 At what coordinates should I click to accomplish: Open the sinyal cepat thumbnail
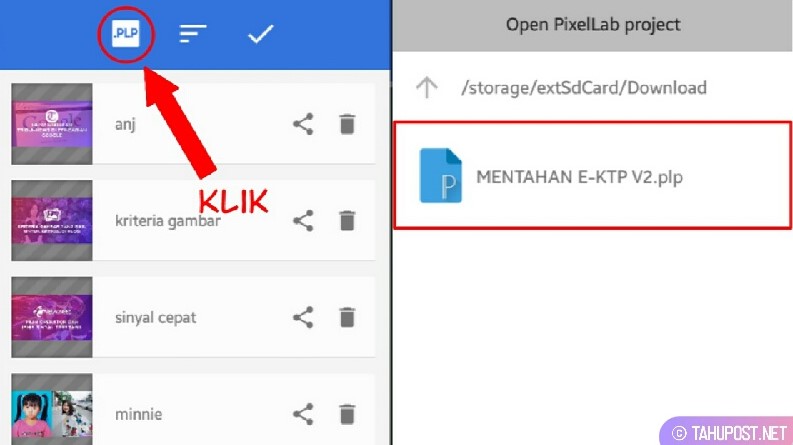pyautogui.click(x=52, y=317)
